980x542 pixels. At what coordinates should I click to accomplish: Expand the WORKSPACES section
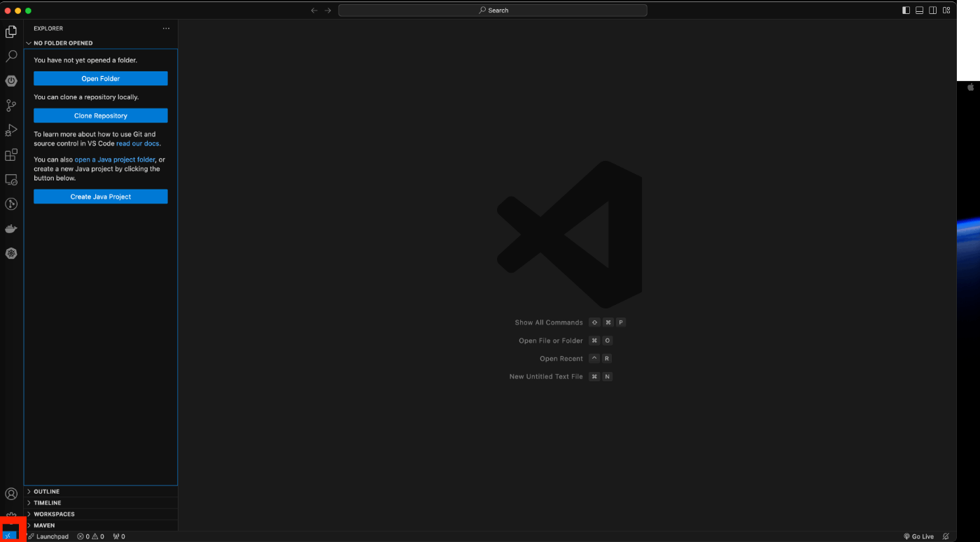[x=101, y=514]
